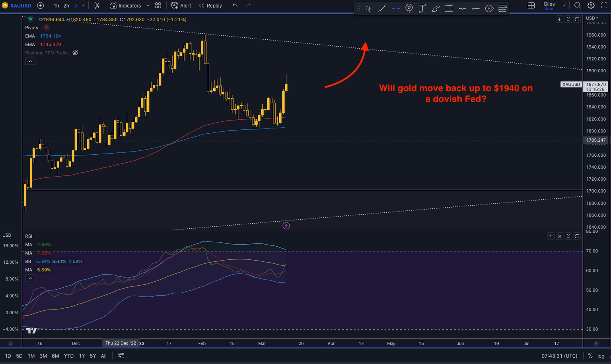Set date range to 1D

tap(8, 356)
